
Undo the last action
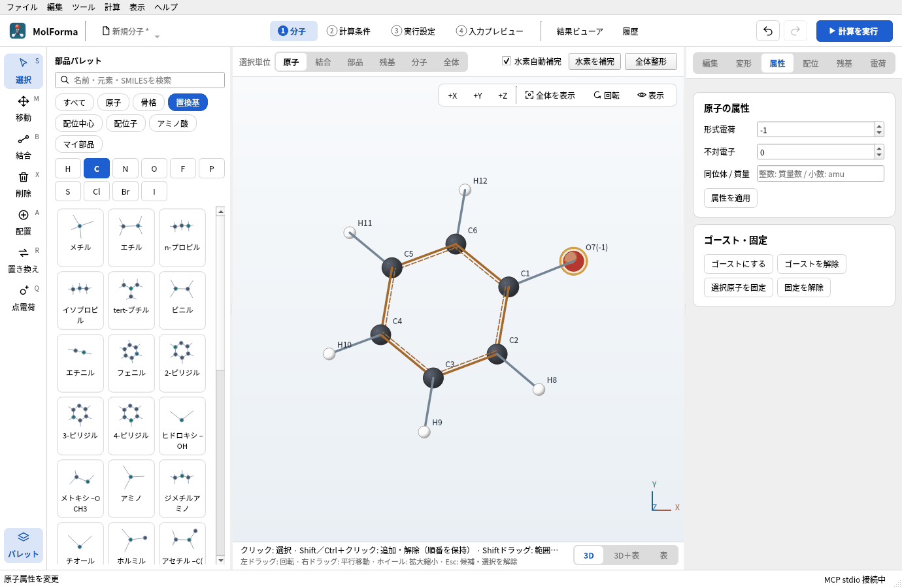[768, 31]
